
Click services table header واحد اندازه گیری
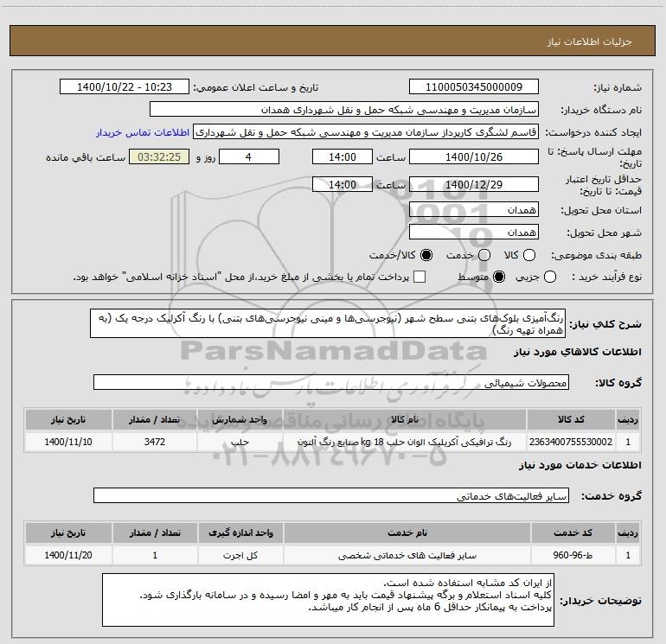click(240, 532)
